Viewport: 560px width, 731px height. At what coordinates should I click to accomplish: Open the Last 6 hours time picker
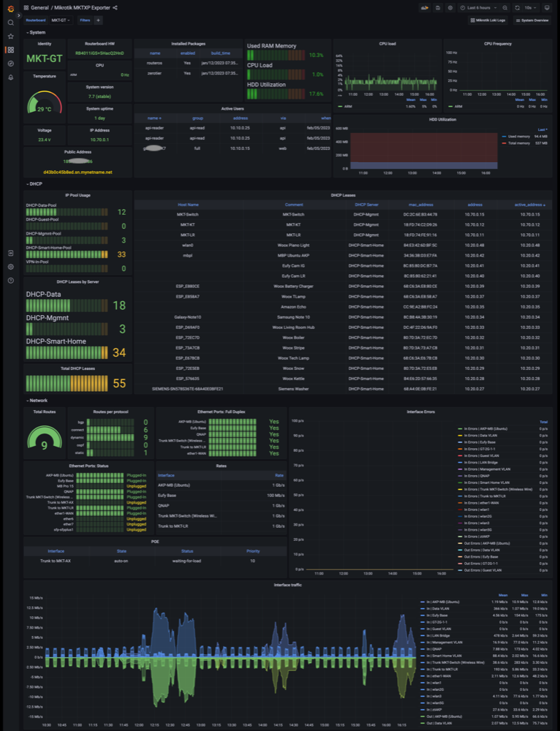[478, 8]
